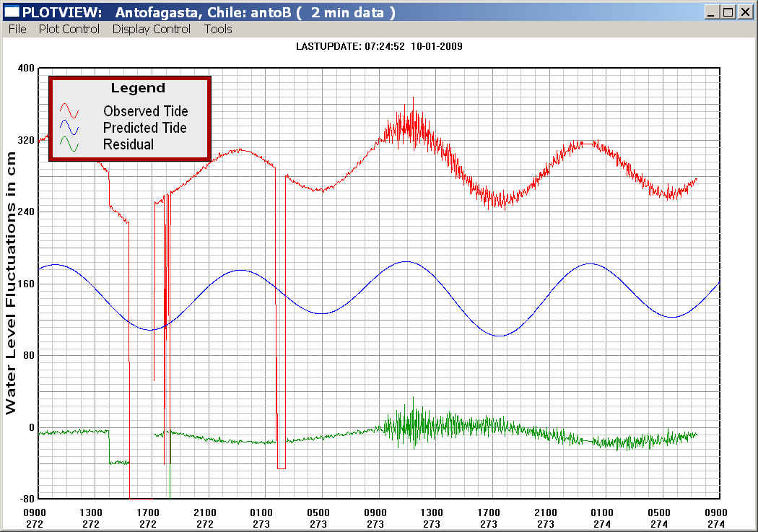Image resolution: width=758 pixels, height=532 pixels.
Task: Click the Legend box title
Action: (138, 88)
